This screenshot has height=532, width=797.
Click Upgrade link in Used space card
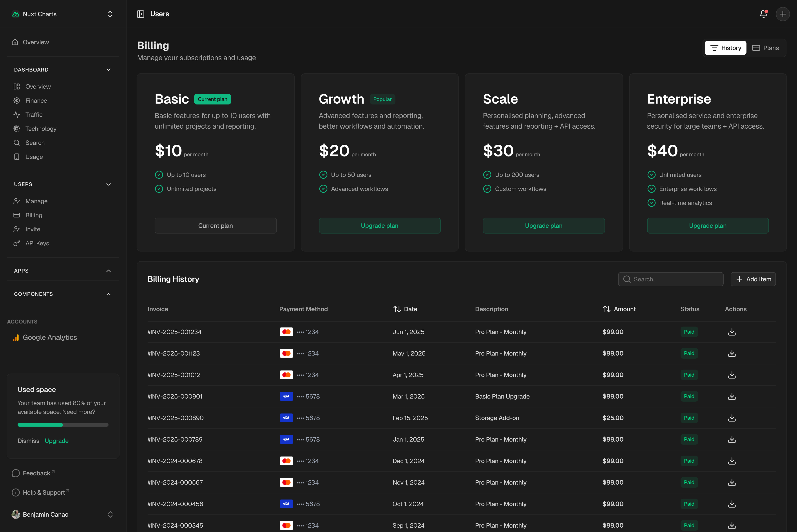pos(56,441)
